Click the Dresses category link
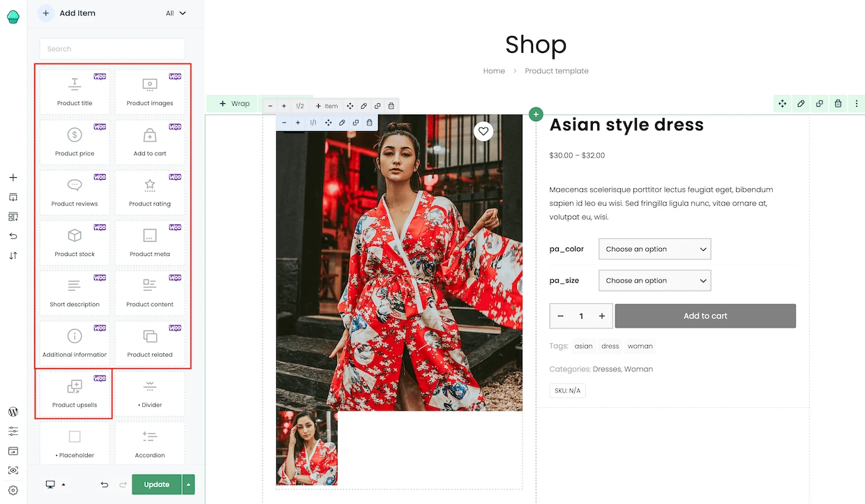865x504 pixels. (606, 369)
